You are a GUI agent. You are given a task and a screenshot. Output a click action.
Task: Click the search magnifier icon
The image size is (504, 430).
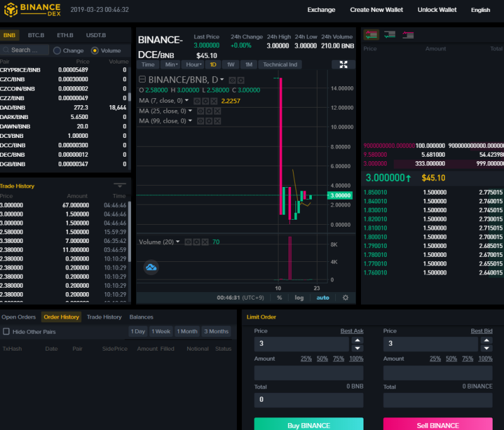(x=6, y=50)
